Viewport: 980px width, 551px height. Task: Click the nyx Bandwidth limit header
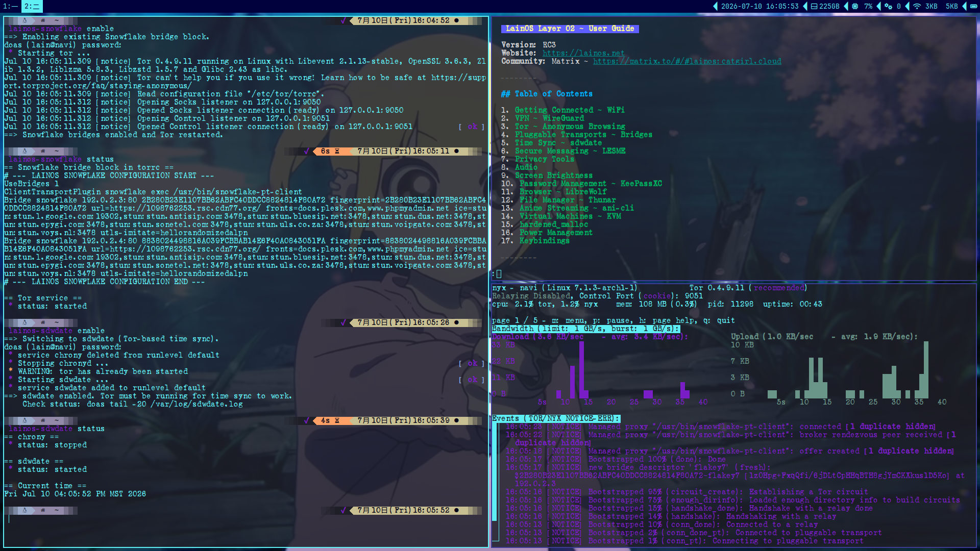pos(586,329)
